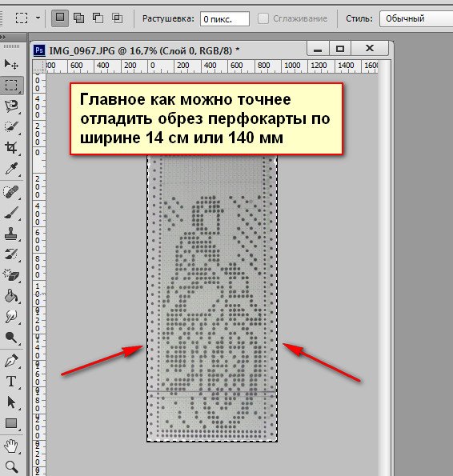
Task: Toggle the Сглаживание checkbox
Action: point(263,19)
